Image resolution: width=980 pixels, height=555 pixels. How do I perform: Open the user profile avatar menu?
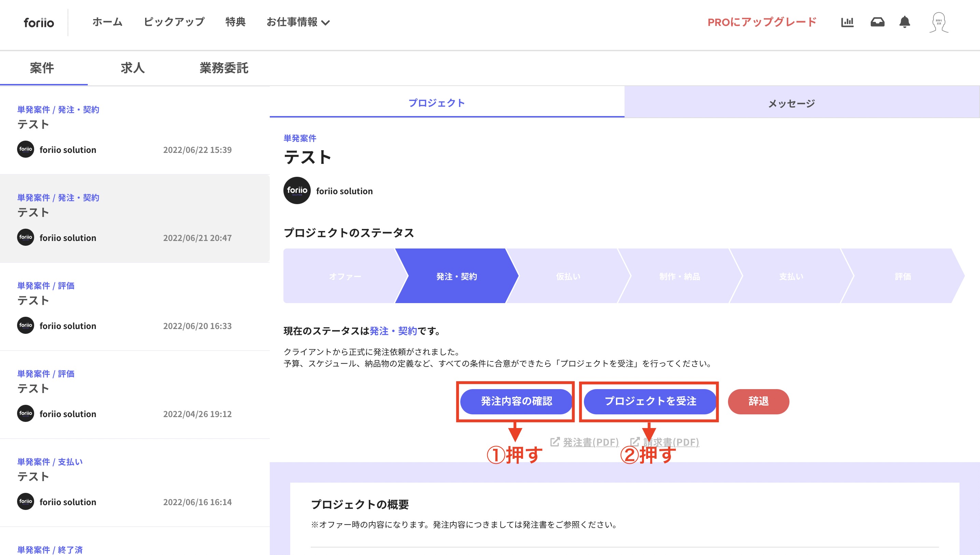point(939,23)
